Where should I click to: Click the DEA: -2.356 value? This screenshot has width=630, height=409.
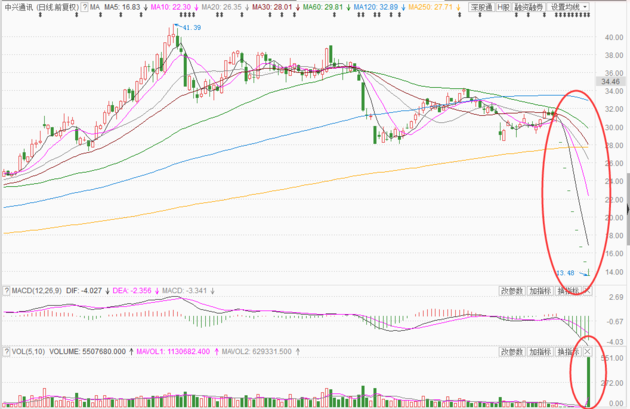(132, 290)
